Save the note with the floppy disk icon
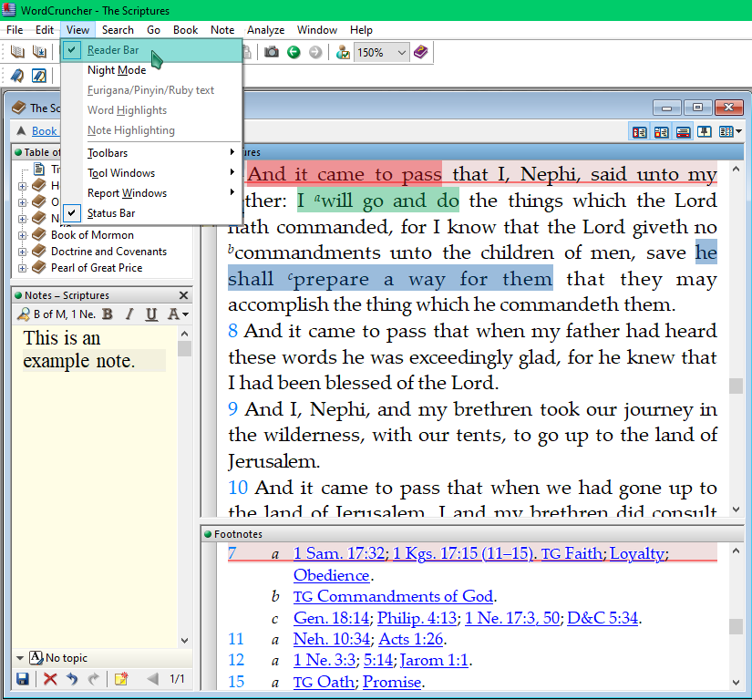Image resolution: width=752 pixels, height=700 pixels. 23,679
